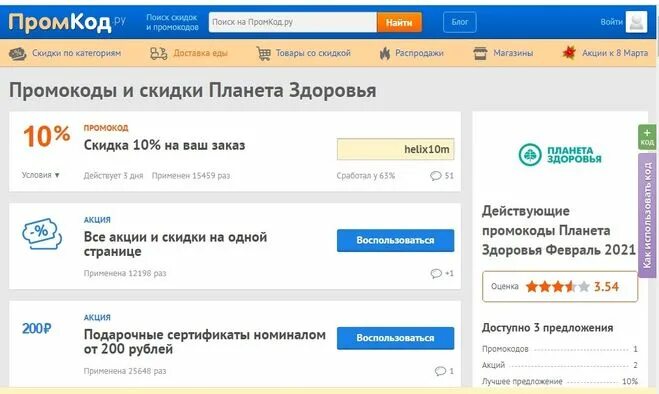Image resolution: width=659 pixels, height=394 pixels.
Task: Click the search field on ПромКод.ру
Action: [293, 22]
